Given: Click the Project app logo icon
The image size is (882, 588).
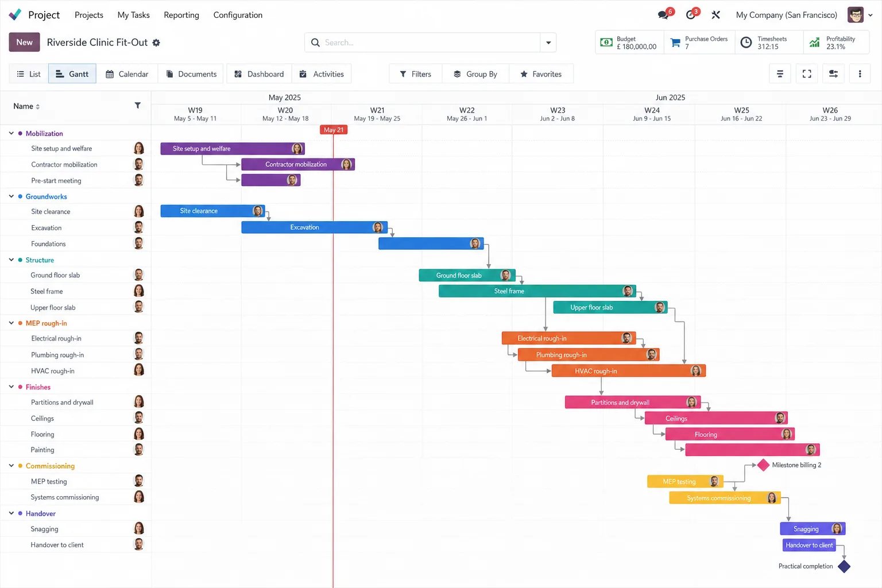Looking at the screenshot, I should 15,15.
